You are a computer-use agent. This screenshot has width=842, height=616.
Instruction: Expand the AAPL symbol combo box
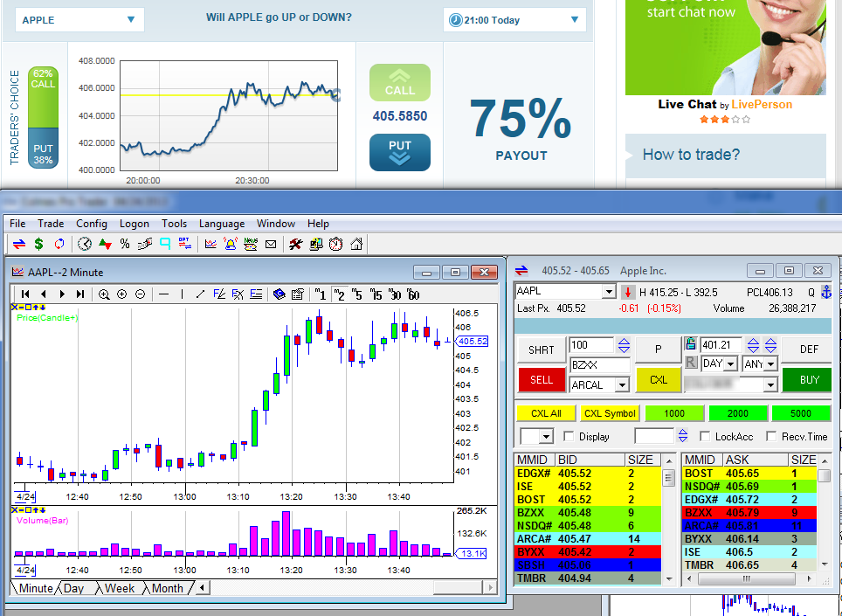click(609, 292)
